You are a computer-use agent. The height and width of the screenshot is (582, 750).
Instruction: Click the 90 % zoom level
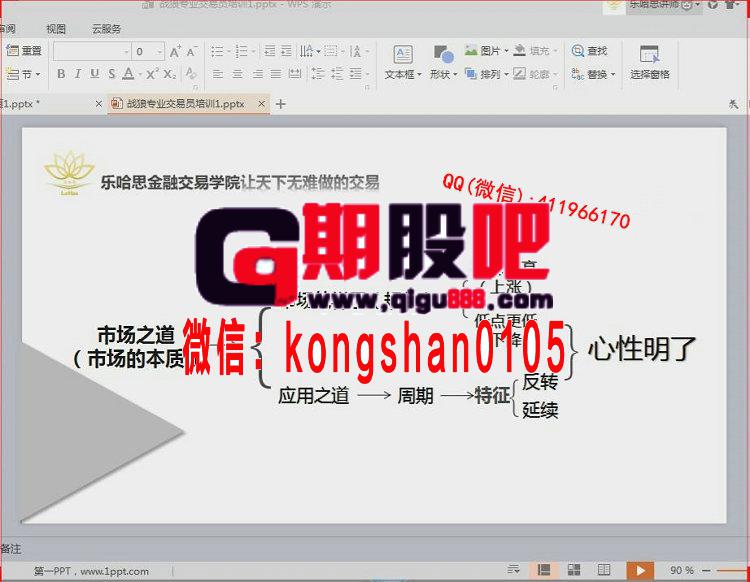coord(682,571)
